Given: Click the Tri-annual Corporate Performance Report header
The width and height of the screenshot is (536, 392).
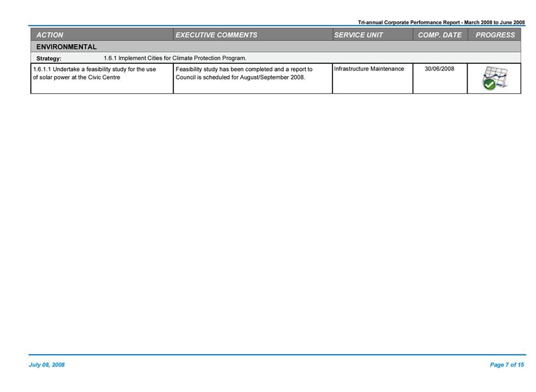Looking at the screenshot, I should (x=441, y=22).
